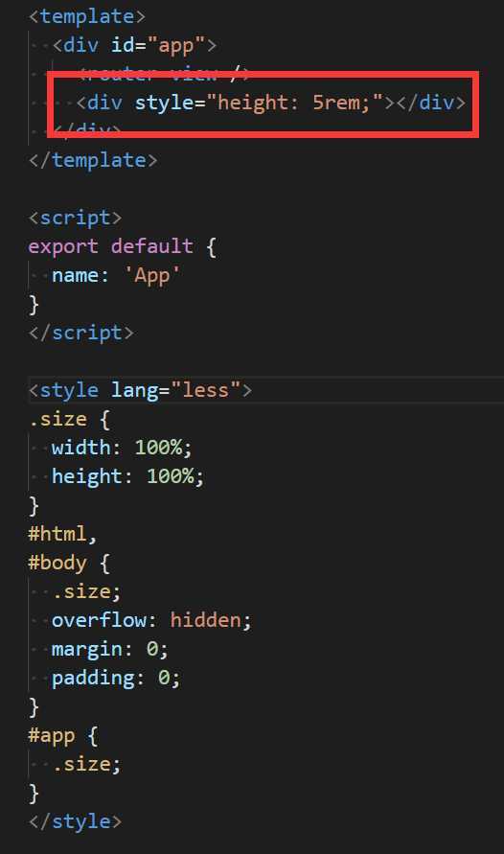Image resolution: width=504 pixels, height=854 pixels.
Task: Select the name: 'App' property line
Action: pyautogui.click(x=116, y=275)
